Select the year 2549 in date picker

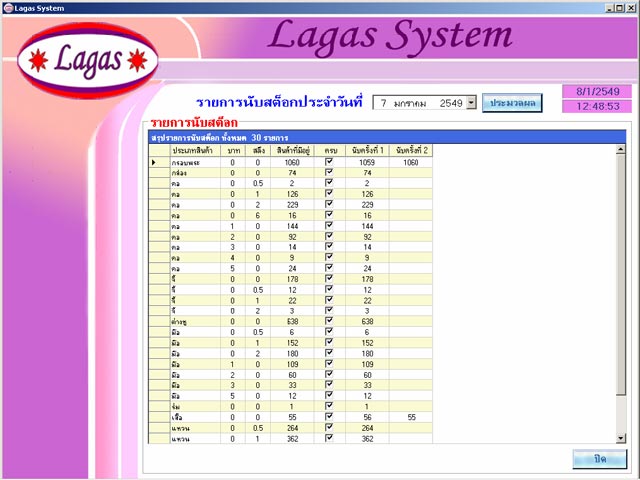(451, 103)
